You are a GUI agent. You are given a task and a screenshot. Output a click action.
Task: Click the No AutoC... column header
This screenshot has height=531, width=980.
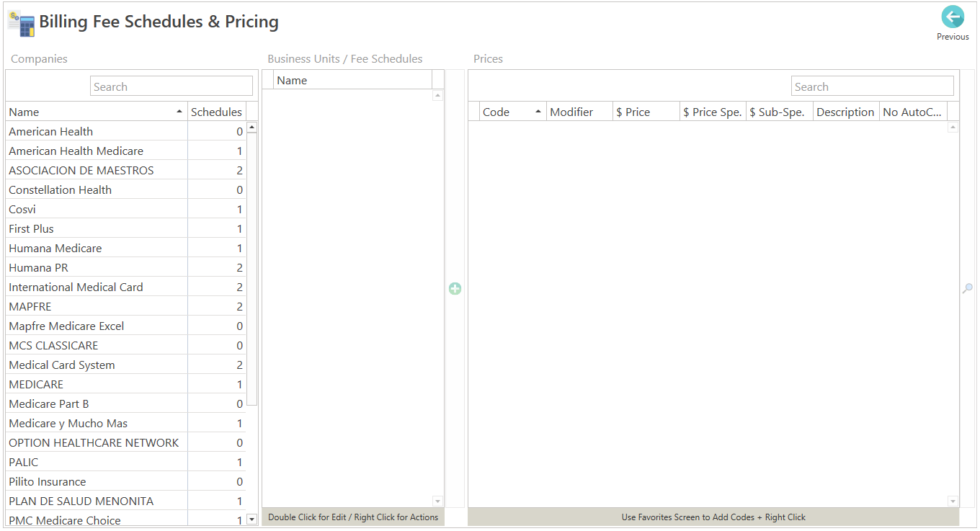point(913,112)
